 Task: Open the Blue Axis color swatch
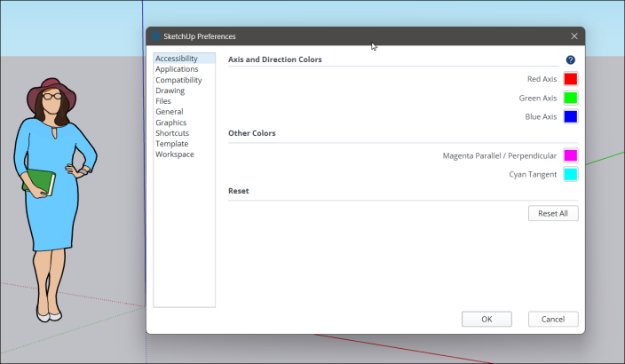click(x=570, y=117)
